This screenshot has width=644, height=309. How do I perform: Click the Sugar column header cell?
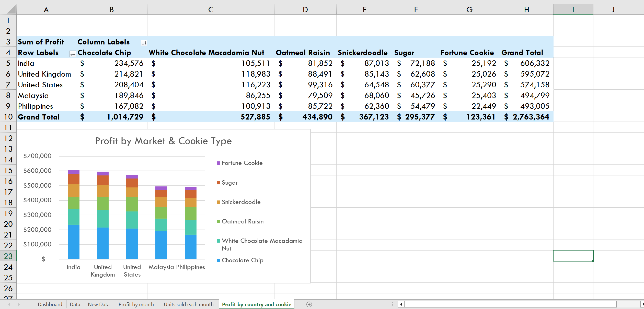(x=416, y=52)
